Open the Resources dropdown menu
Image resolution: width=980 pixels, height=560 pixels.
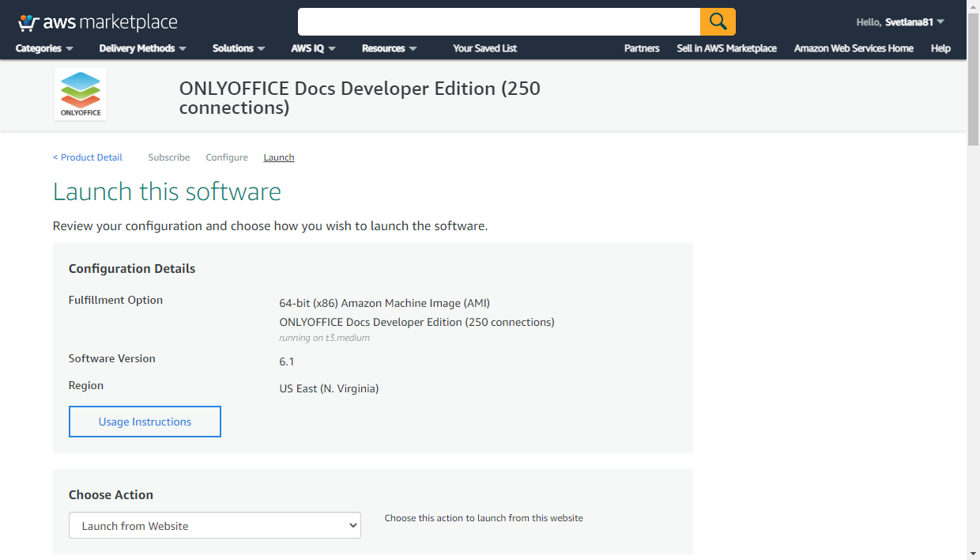coord(389,48)
